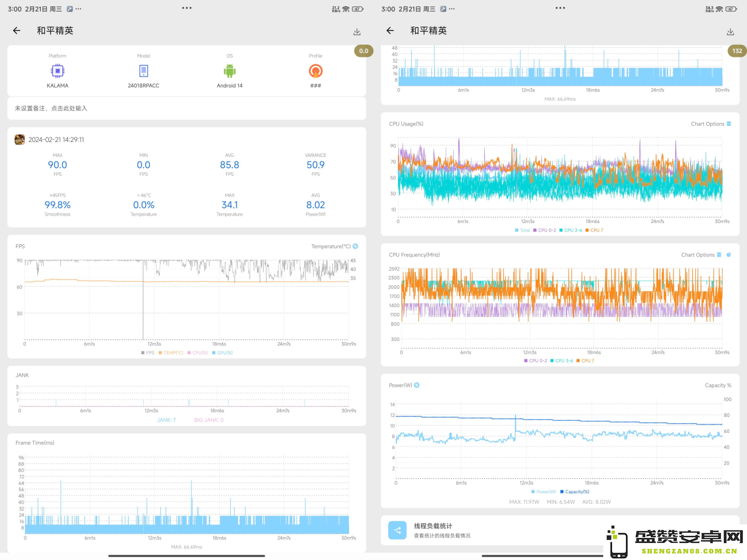Tap the 24018RPACC model device icon
The width and height of the screenshot is (747, 560).
pyautogui.click(x=144, y=71)
